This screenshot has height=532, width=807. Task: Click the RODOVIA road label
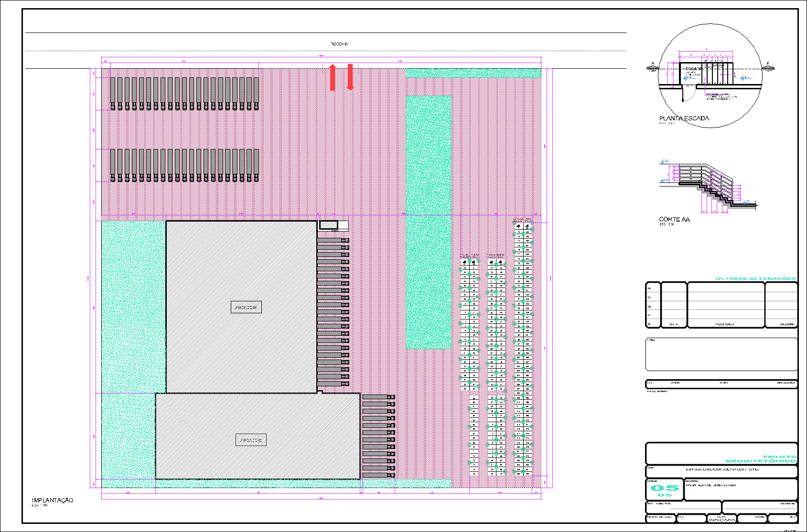pos(339,44)
